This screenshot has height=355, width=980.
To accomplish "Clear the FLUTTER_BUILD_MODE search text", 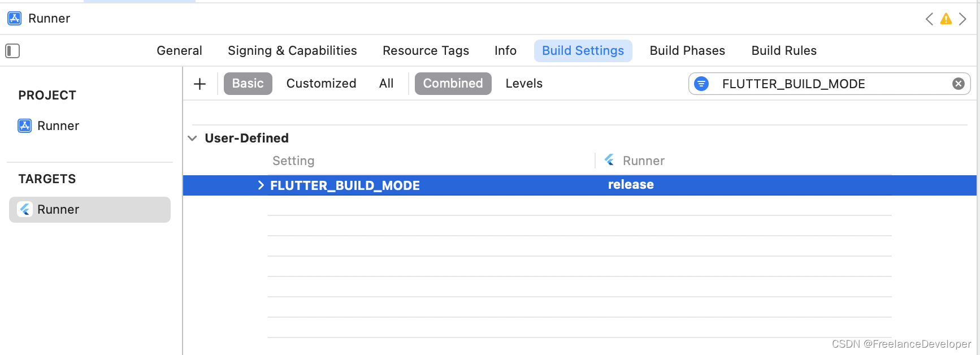I will 959,84.
